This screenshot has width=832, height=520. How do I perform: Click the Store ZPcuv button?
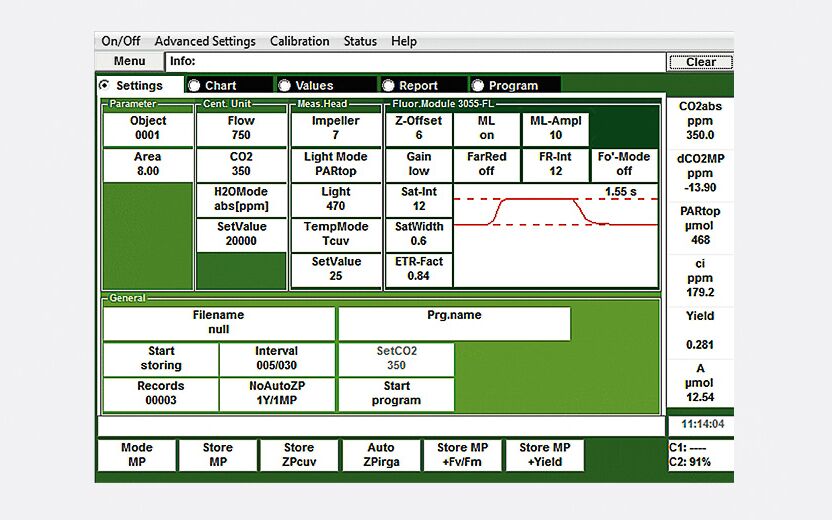[x=299, y=455]
